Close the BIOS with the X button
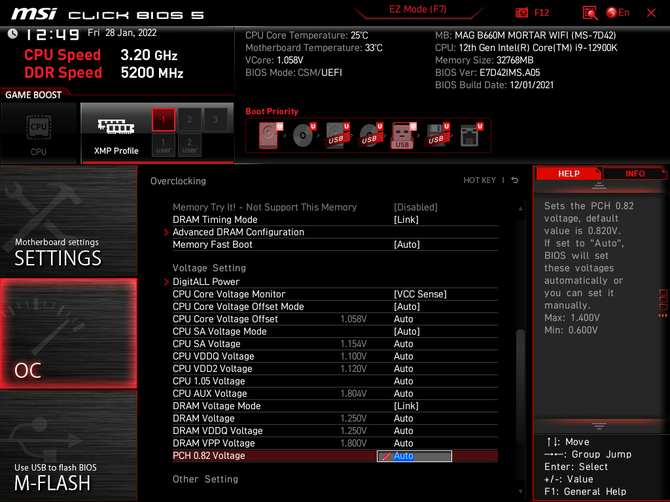 (651, 13)
